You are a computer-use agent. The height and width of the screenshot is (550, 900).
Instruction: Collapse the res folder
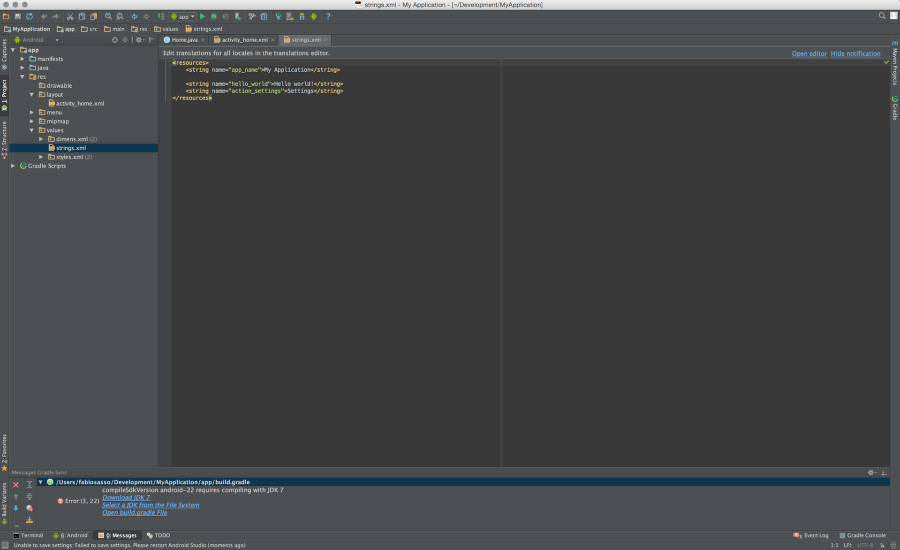point(22,77)
